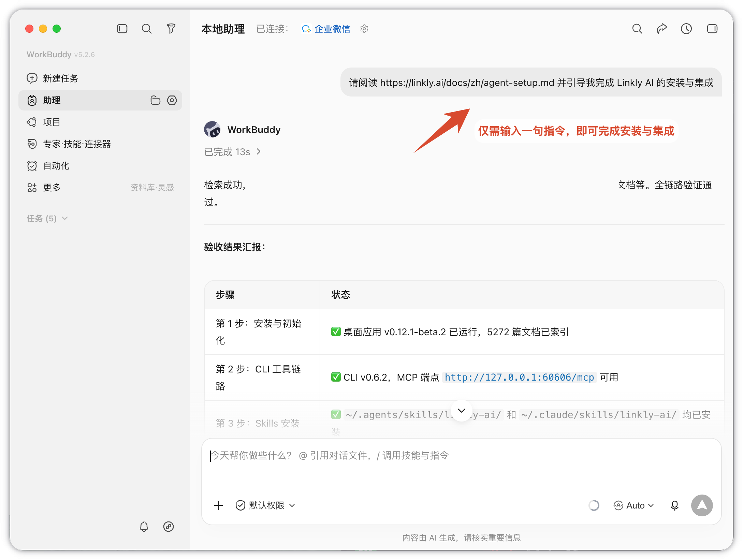Open Auto model dropdown
This screenshot has width=743, height=560.
point(633,505)
